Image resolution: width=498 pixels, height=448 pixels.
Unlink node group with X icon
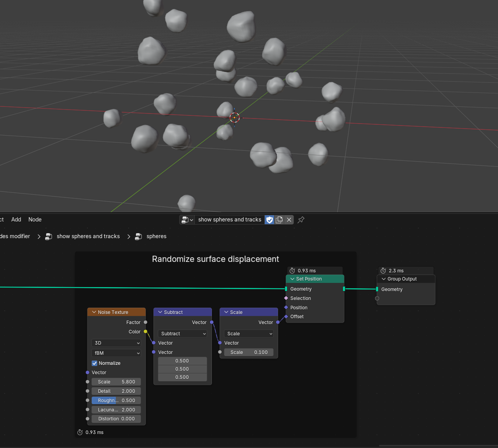289,220
